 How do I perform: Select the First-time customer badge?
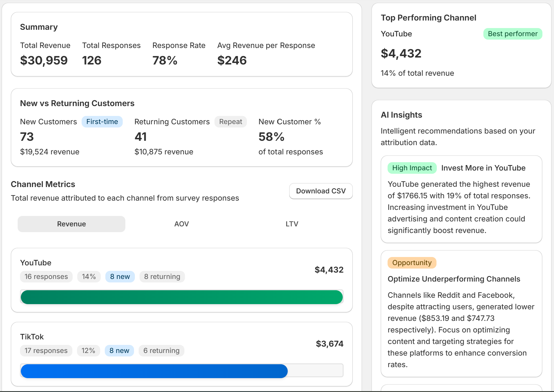pyautogui.click(x=102, y=121)
